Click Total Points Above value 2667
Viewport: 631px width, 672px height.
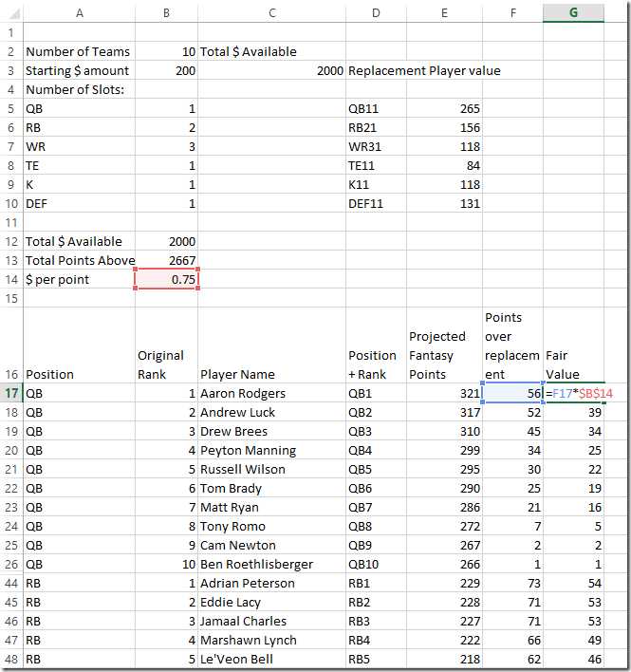(x=167, y=261)
